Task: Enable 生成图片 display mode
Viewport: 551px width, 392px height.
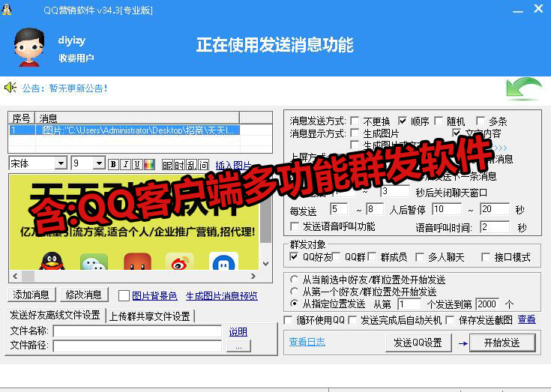Action: click(x=355, y=133)
